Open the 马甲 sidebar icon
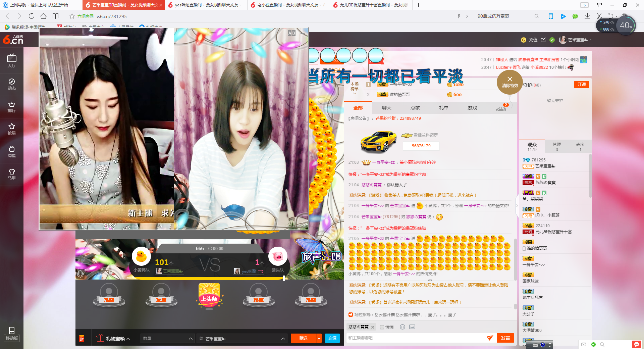Screen dimensions: 644x349 coord(12,174)
